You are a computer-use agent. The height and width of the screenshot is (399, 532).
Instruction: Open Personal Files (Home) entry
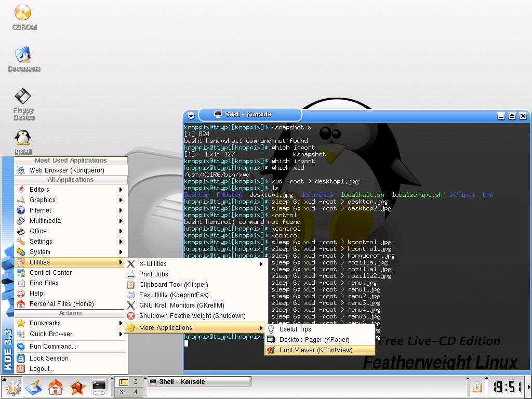70,304
